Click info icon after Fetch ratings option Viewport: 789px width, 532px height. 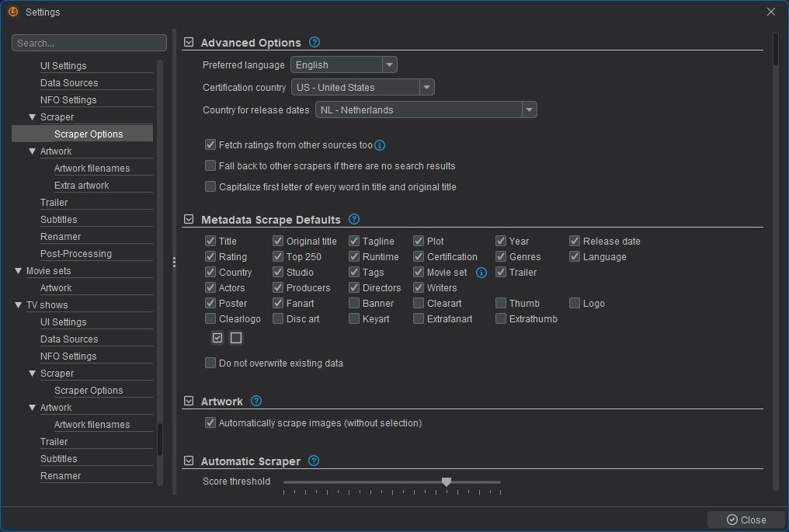[x=380, y=145]
